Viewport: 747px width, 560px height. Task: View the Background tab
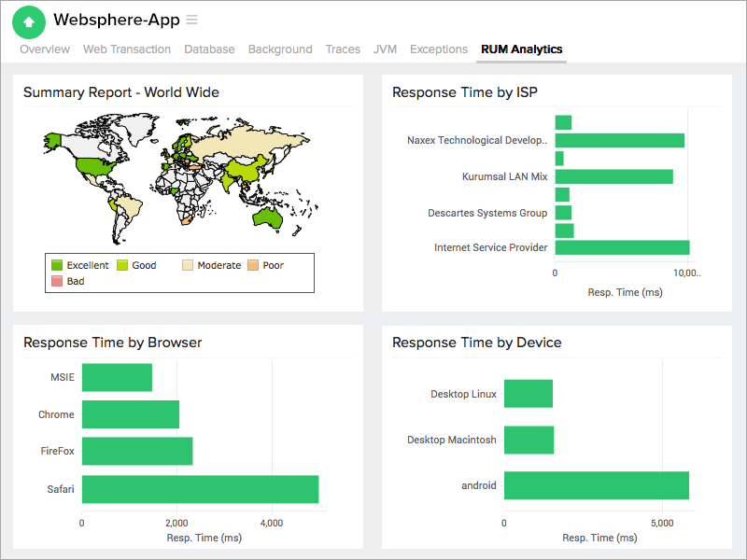[280, 49]
